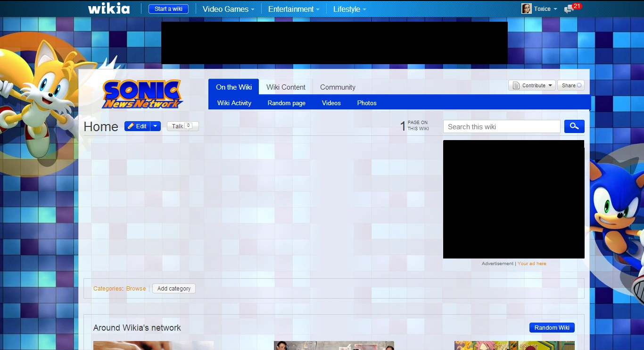Expand the Video Games menu
The width and height of the screenshot is (644, 350).
click(x=228, y=9)
